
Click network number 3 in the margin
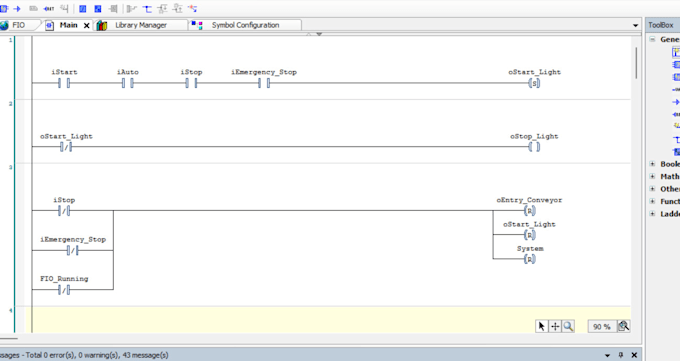pos(10,167)
